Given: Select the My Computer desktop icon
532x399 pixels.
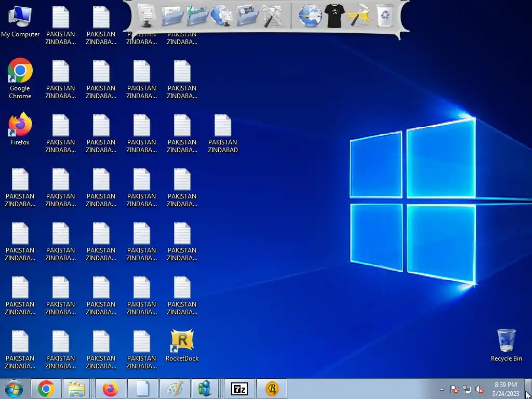Looking at the screenshot, I should (x=20, y=22).
